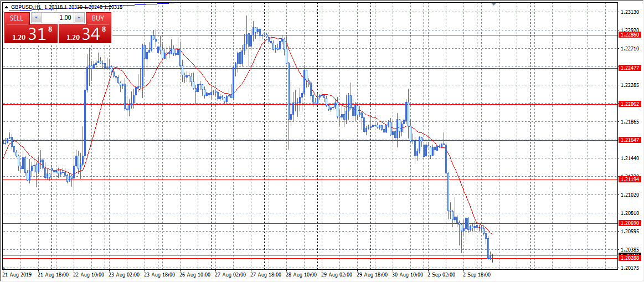
Task: Click the 1.20810 price scale value
Action: (630, 213)
